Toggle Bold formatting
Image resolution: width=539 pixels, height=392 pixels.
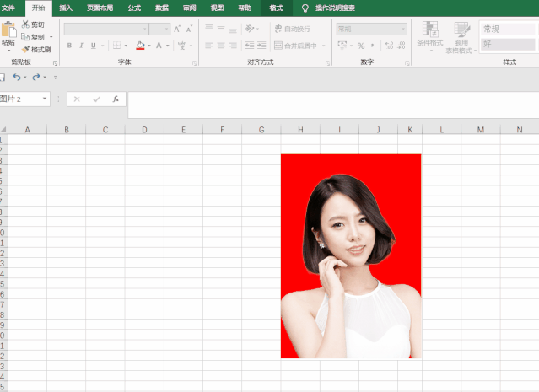pyautogui.click(x=69, y=46)
